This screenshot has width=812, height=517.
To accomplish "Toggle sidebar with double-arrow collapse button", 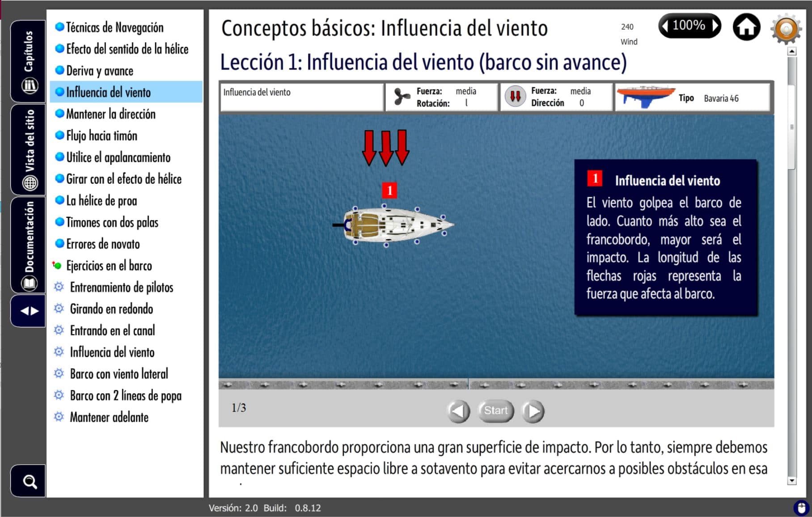I will pyautogui.click(x=30, y=311).
